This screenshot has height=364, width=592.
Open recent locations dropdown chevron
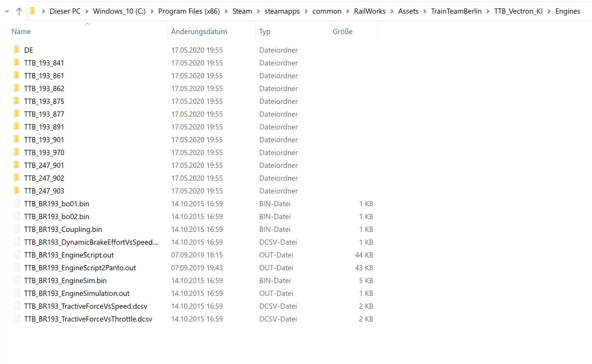click(x=7, y=11)
